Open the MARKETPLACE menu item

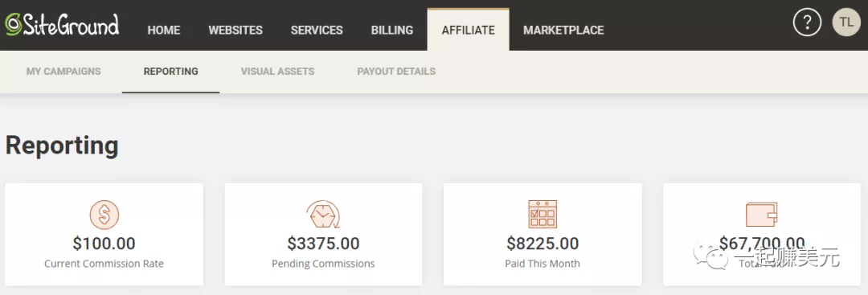click(x=563, y=30)
